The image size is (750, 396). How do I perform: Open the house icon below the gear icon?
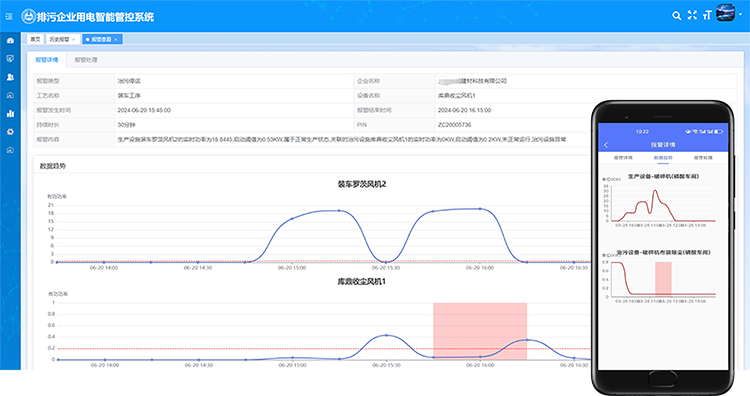(x=10, y=150)
